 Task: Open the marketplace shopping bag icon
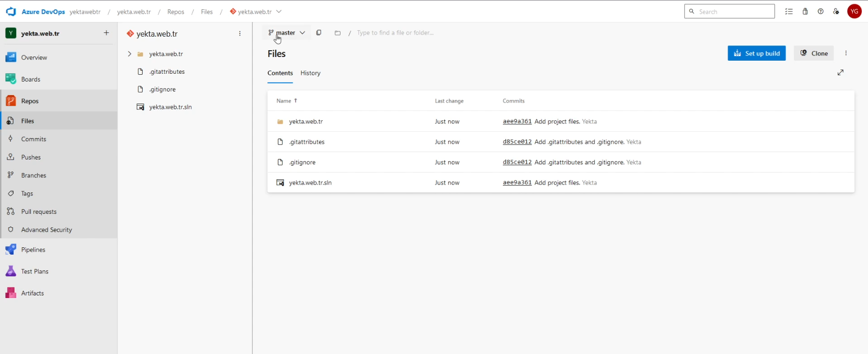click(805, 12)
